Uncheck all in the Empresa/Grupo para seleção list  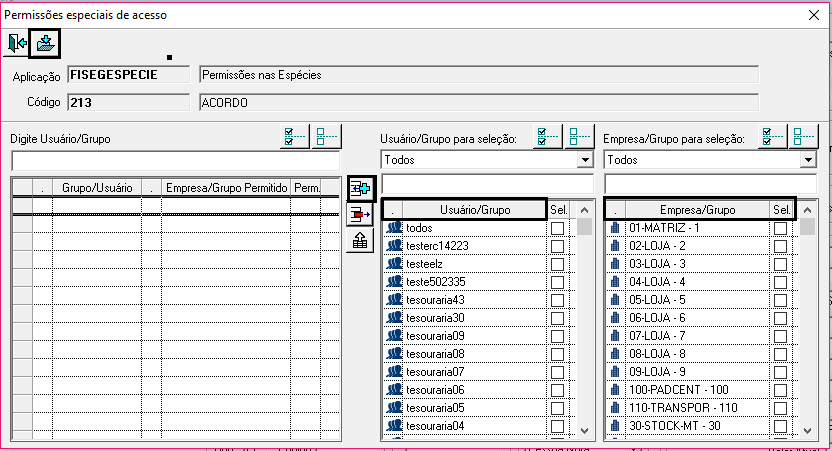click(803, 137)
